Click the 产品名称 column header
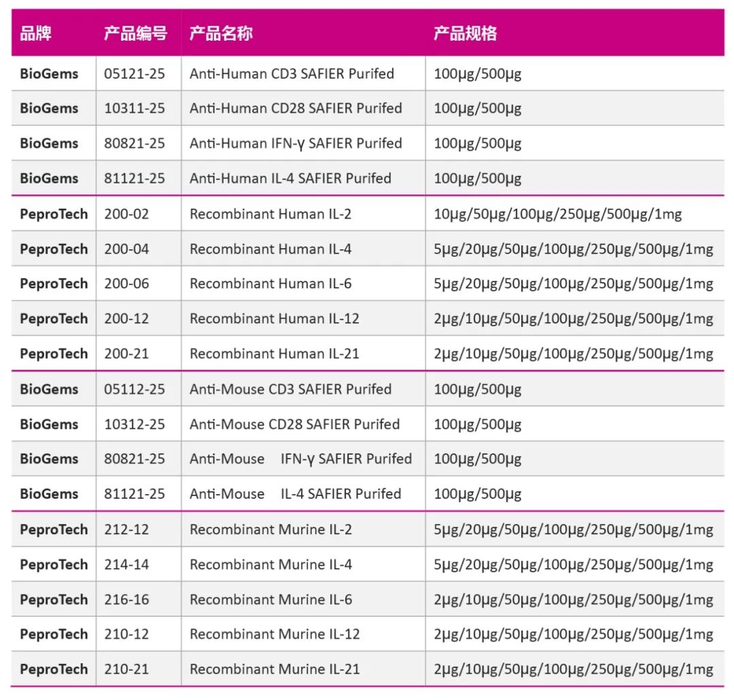 pos(221,33)
